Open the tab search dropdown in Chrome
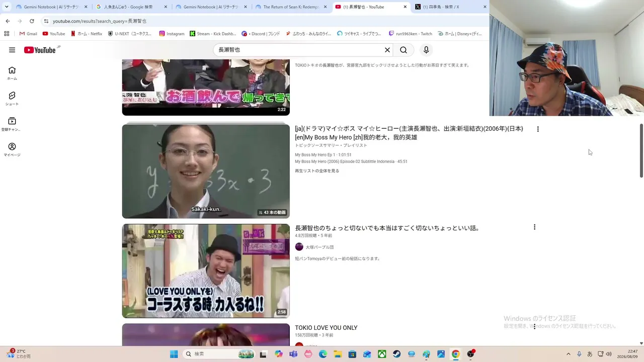Viewport: 644px width, 362px height. (x=7, y=7)
